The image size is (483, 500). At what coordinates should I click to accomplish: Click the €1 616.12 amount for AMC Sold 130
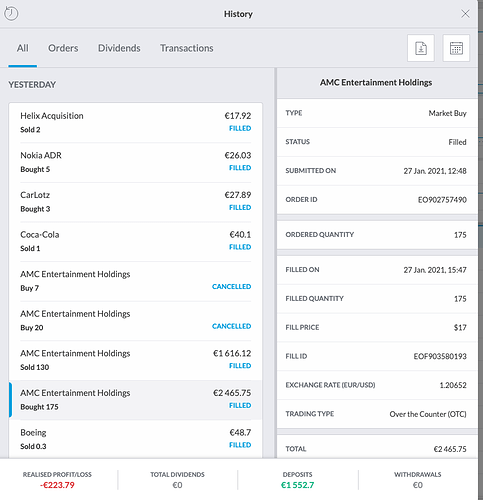point(232,353)
